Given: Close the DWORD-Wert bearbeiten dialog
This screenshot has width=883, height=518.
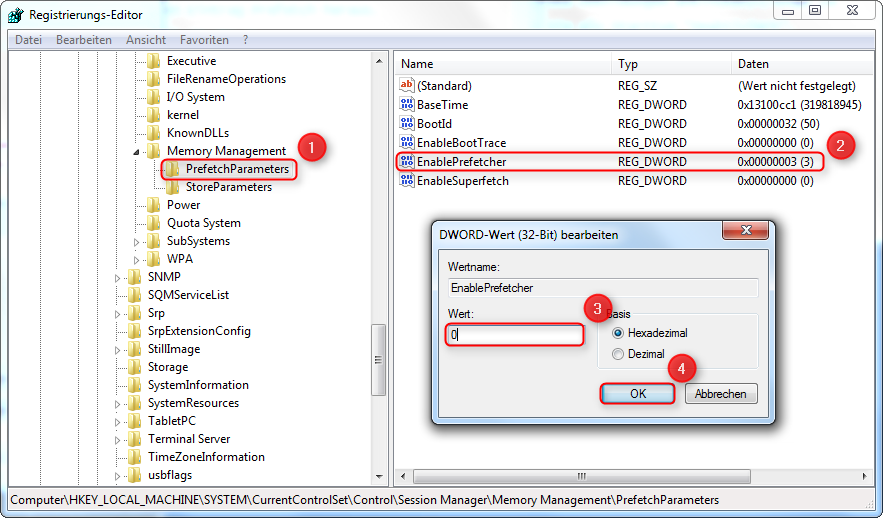Looking at the screenshot, I should [746, 230].
